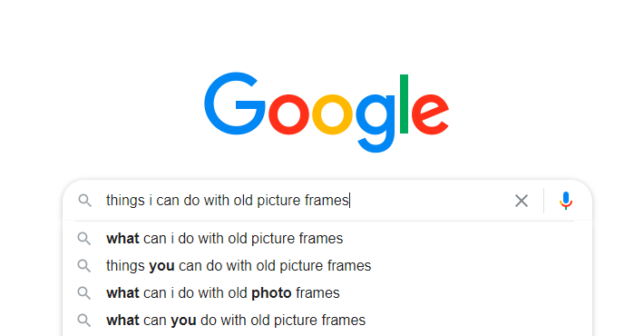
Task: Click the magnifier icon inside the search box
Action: coord(84,201)
